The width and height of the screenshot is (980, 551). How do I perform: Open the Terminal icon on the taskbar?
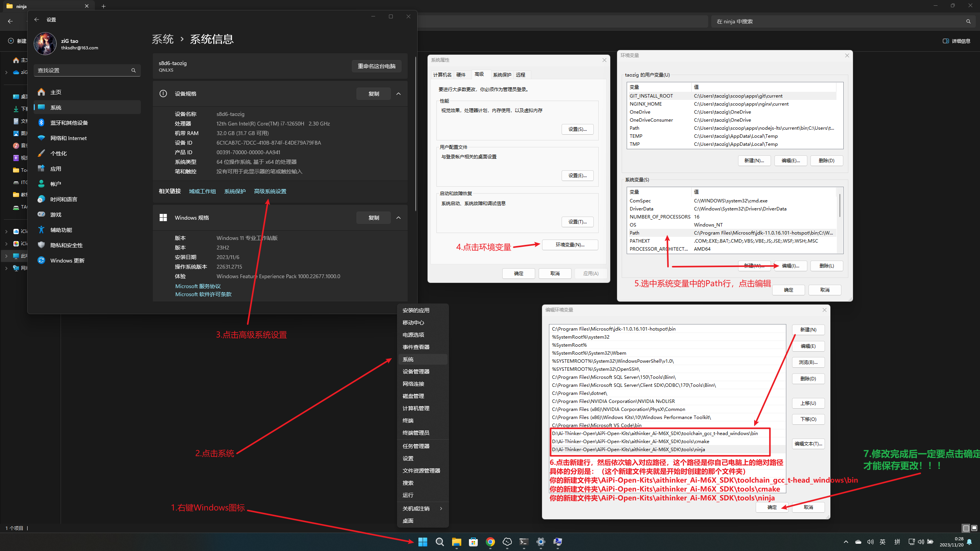524,542
